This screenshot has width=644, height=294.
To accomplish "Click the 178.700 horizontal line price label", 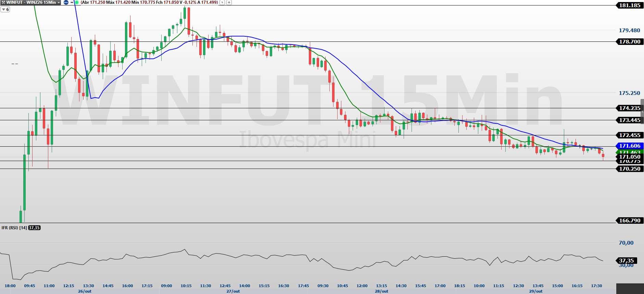I will click(x=630, y=42).
